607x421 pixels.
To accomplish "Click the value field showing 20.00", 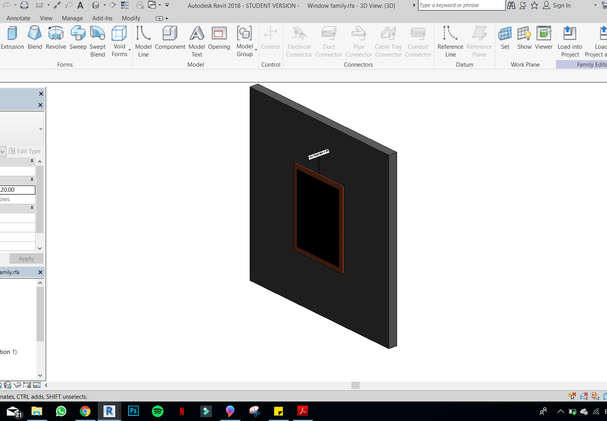I will coord(17,190).
